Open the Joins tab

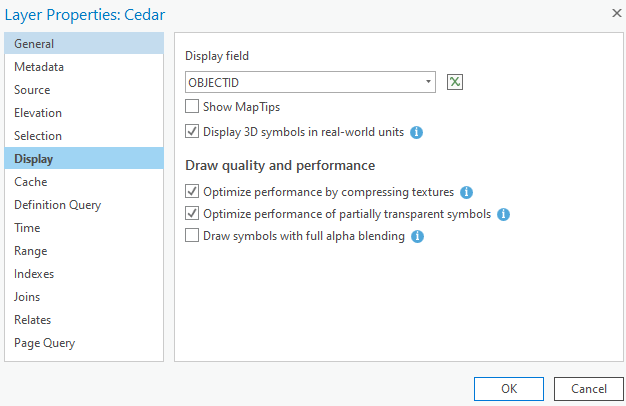pos(28,297)
